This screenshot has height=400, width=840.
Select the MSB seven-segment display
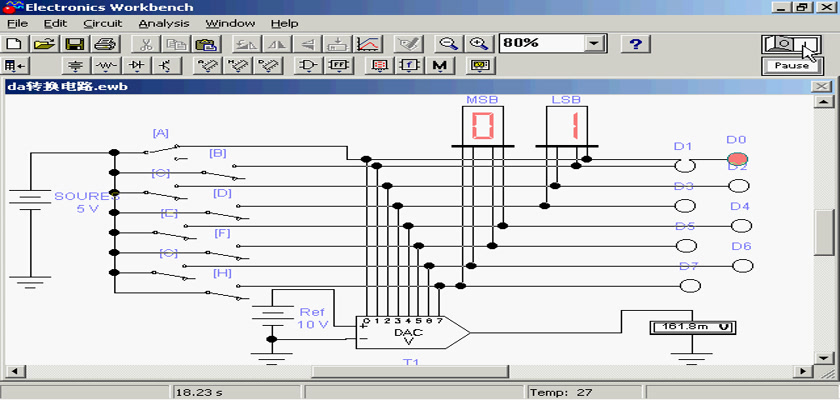click(482, 126)
